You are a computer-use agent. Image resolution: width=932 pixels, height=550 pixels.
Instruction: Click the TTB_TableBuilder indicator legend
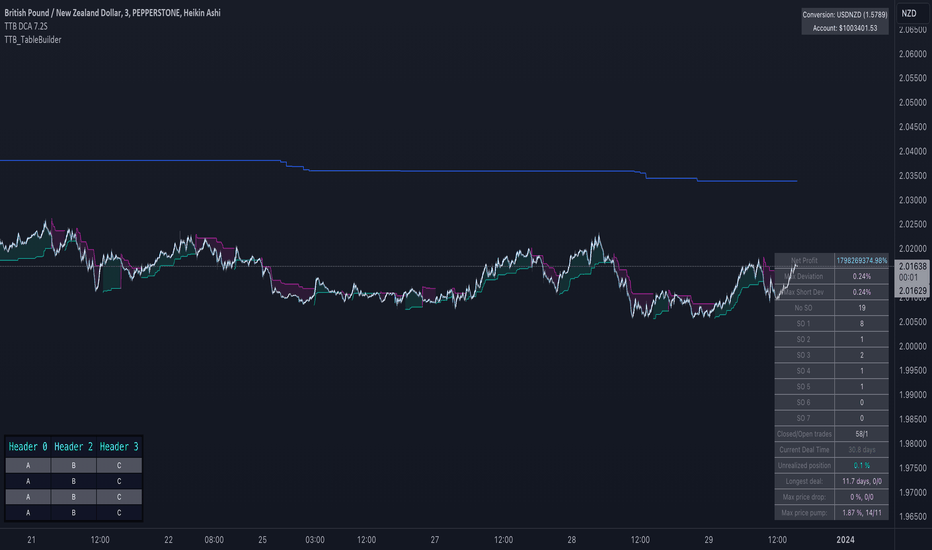coord(33,40)
